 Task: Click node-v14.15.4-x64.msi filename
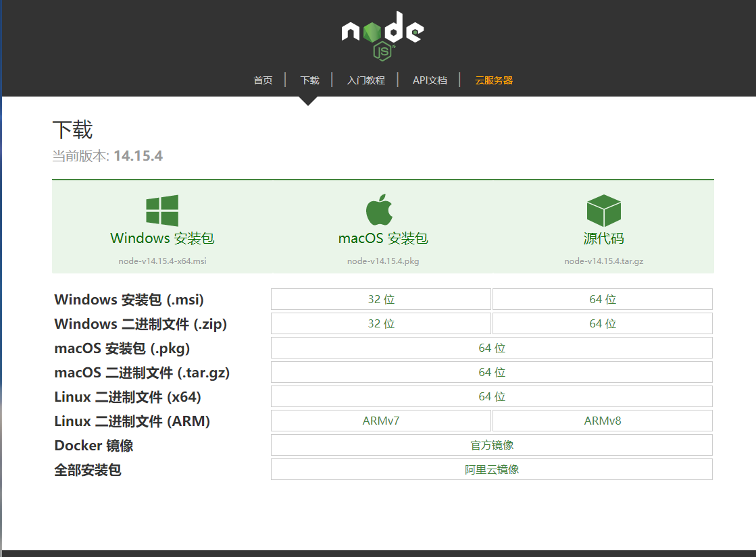[x=162, y=261]
